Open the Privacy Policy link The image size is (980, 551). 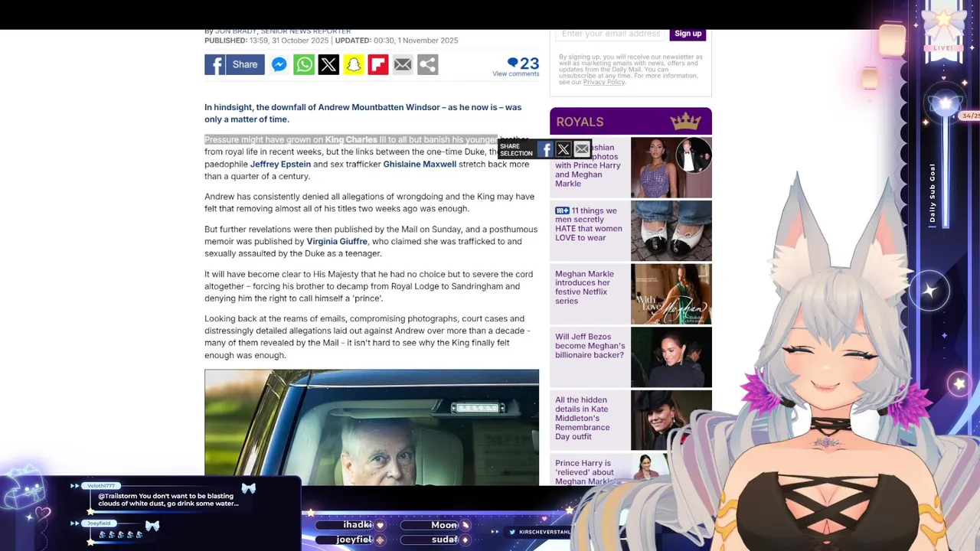click(x=604, y=82)
